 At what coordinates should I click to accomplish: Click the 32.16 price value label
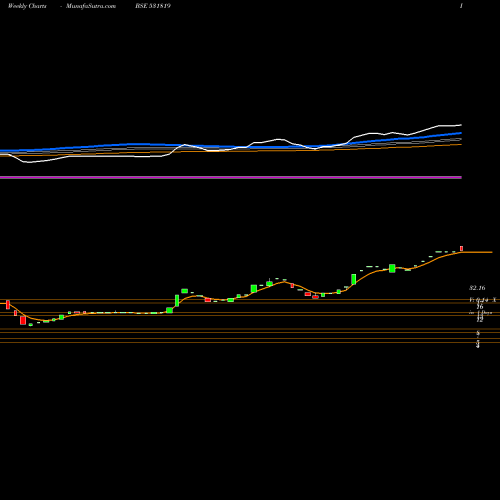point(477,288)
